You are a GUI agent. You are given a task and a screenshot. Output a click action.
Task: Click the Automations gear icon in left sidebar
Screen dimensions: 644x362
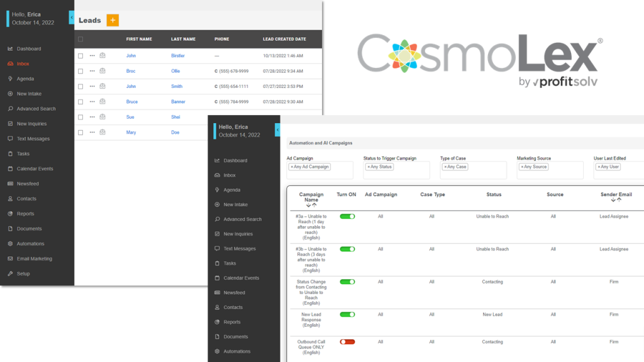point(10,244)
